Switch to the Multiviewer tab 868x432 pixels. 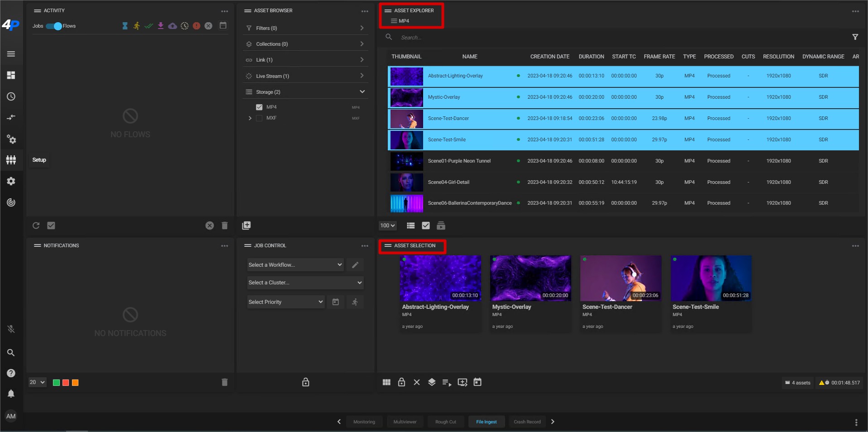405,422
